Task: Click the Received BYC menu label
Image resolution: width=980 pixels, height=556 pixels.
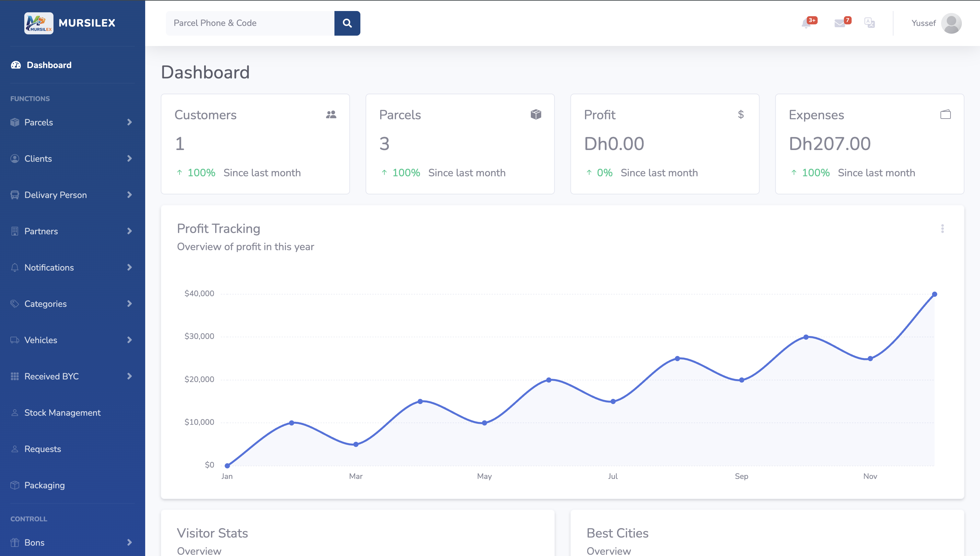Action: [x=52, y=376]
